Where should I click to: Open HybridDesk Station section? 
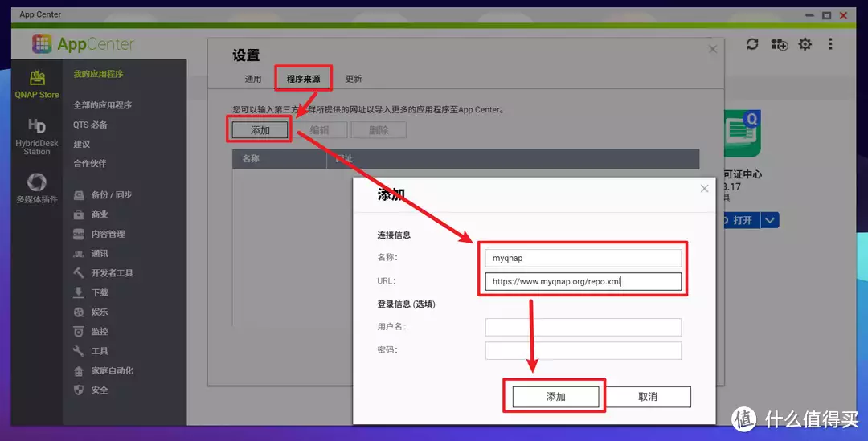(x=37, y=137)
